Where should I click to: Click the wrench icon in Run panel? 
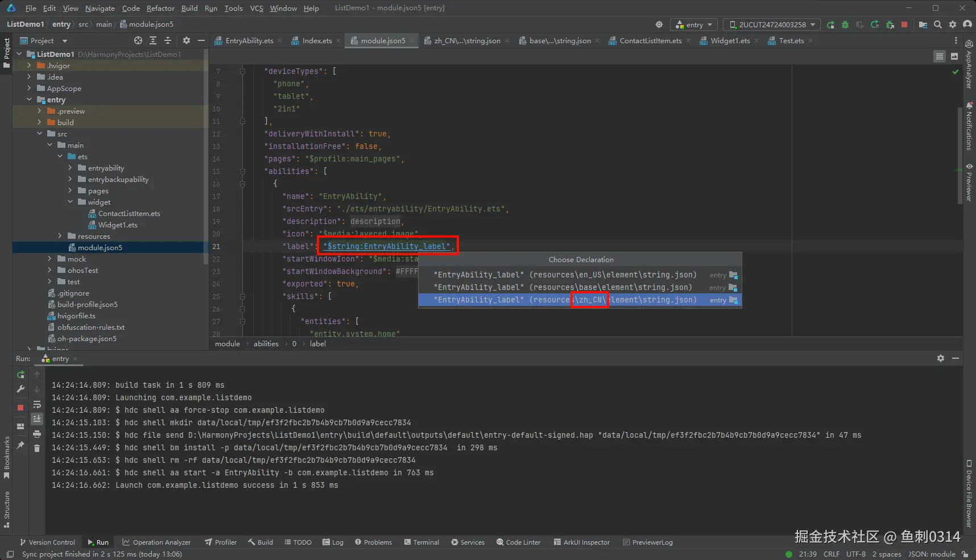pos(20,389)
